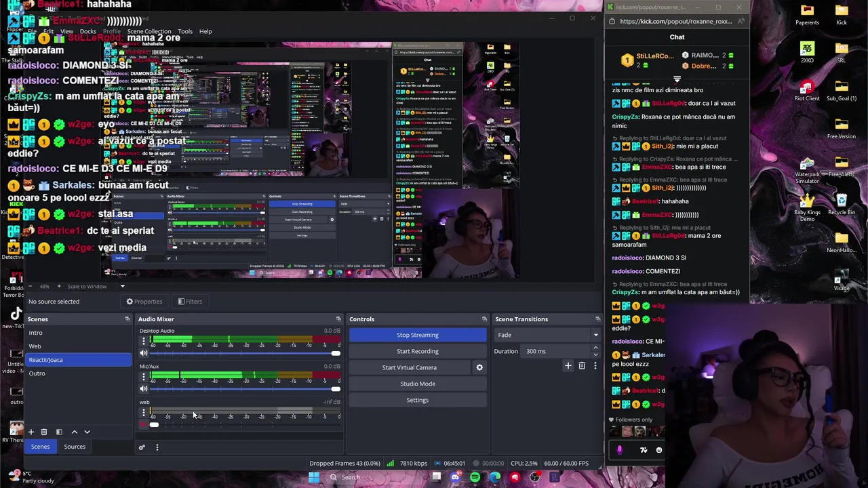This screenshot has height=488, width=868.
Task: Open Spotify from the taskbar
Action: click(x=475, y=477)
